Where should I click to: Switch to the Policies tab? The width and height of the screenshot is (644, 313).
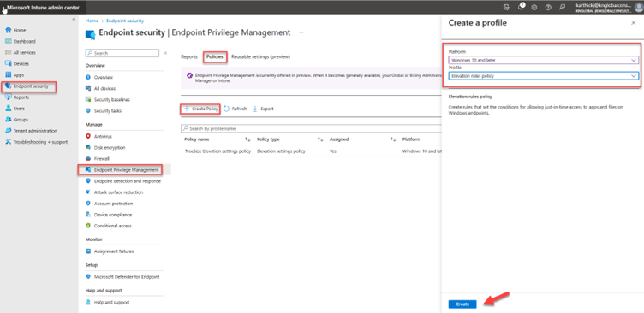click(215, 57)
